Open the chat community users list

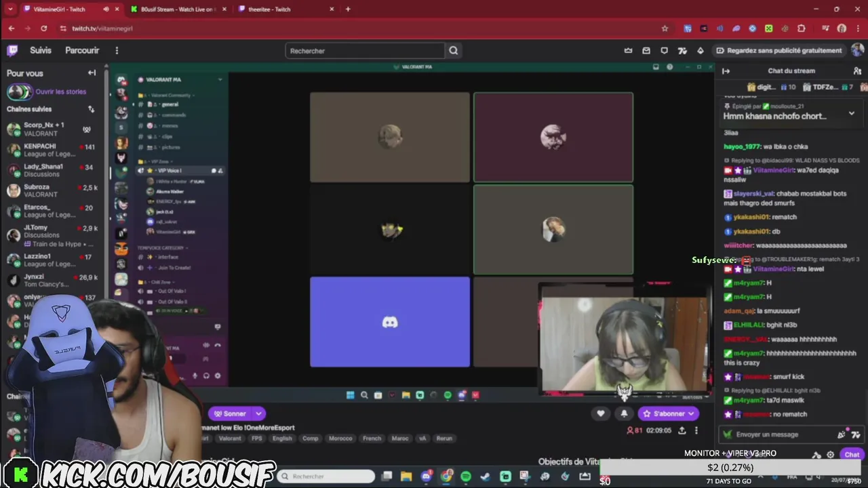[857, 70]
